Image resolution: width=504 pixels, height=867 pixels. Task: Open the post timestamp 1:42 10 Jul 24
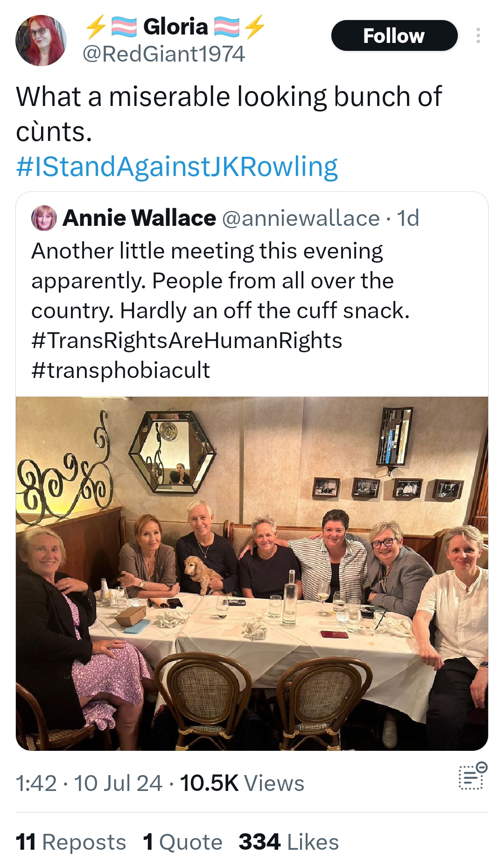point(89,783)
